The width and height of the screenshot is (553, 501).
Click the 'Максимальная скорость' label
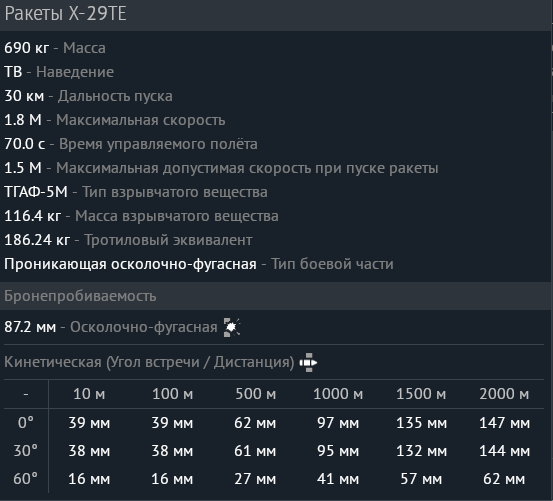(x=141, y=120)
